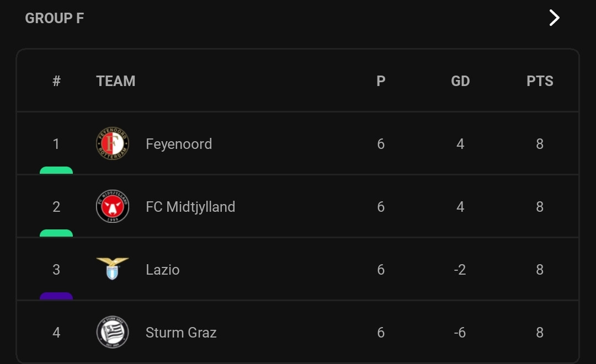596x364 pixels.
Task: Click the Sturm Graz club crest
Action: point(113,332)
